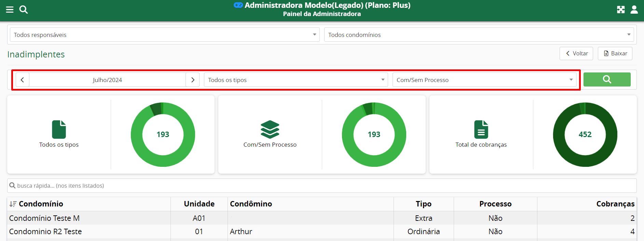Open the Todos condomínios dropdown
The width and height of the screenshot is (644, 241).
479,35
